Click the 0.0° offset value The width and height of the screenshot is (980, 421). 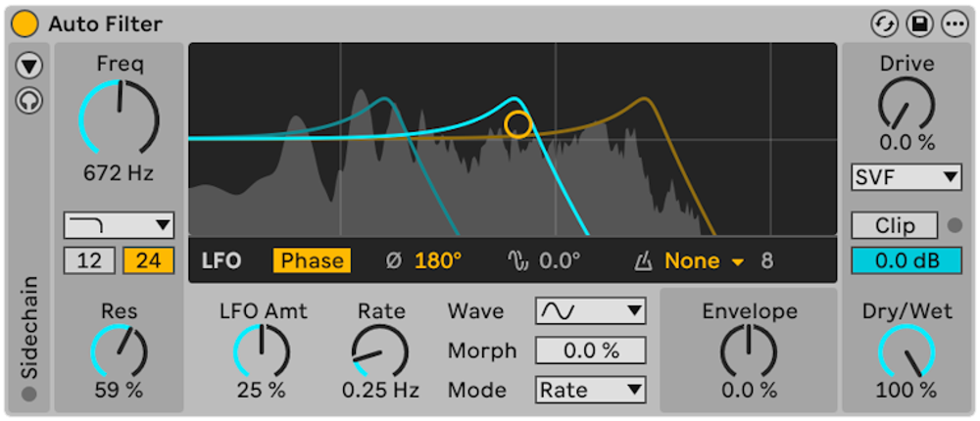click(x=560, y=261)
